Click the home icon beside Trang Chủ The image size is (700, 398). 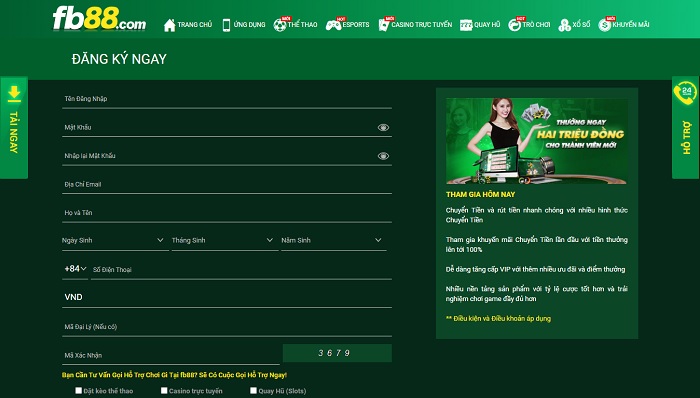[169, 25]
